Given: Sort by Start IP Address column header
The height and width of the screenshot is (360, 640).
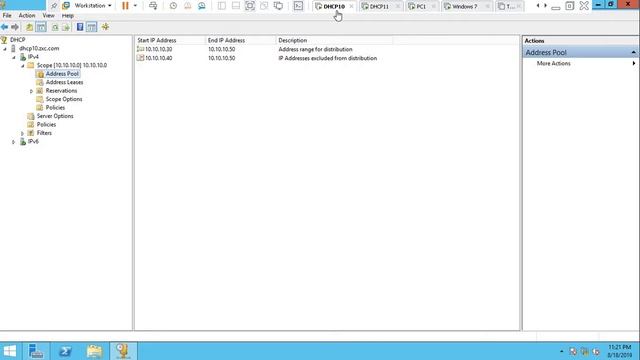Looking at the screenshot, I should [170, 40].
